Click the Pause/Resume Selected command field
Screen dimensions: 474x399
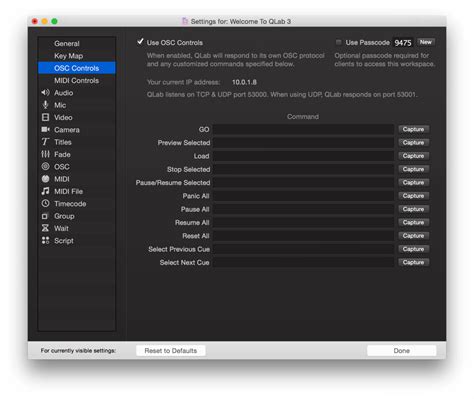[x=303, y=183]
